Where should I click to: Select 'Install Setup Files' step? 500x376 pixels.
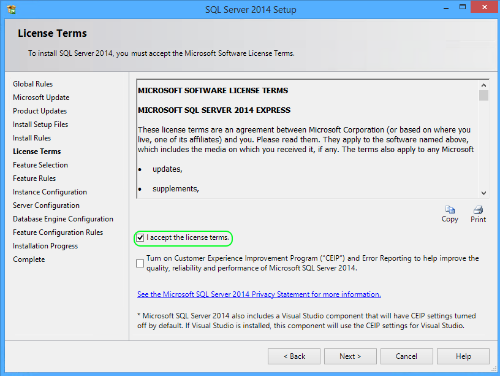point(40,124)
